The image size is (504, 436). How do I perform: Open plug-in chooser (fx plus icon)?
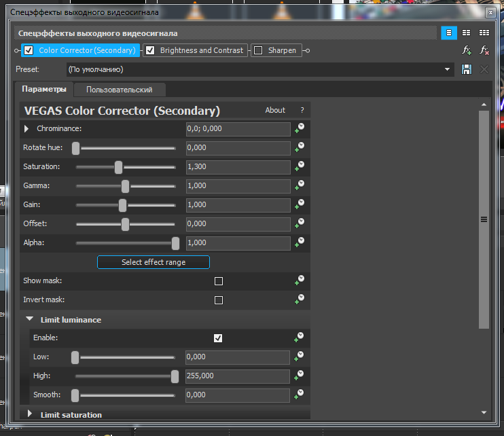(467, 50)
